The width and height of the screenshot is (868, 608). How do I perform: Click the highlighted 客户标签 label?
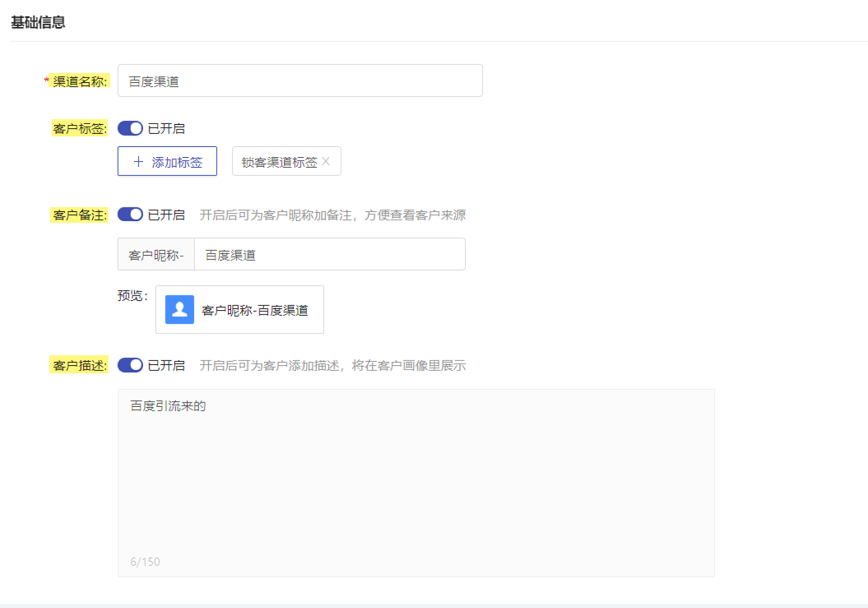[80, 128]
